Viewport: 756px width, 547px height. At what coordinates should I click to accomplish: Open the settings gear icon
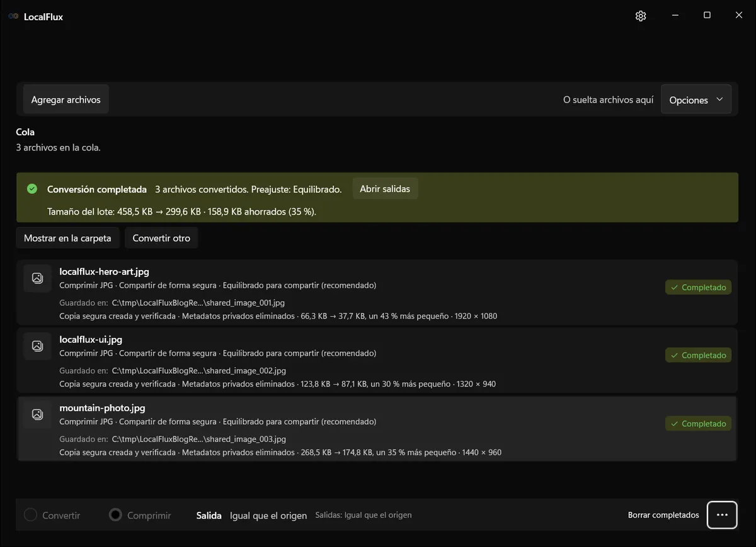pyautogui.click(x=641, y=16)
